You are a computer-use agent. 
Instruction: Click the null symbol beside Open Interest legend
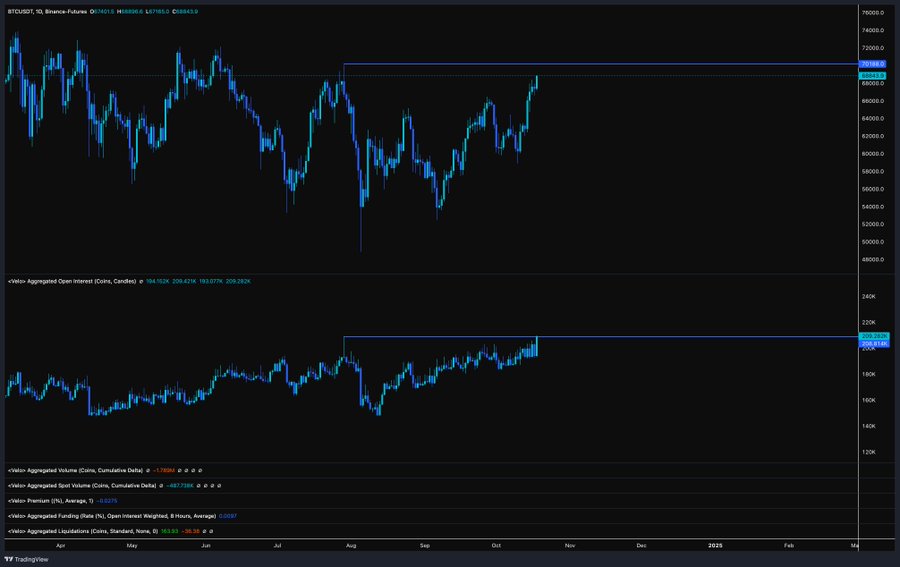141,281
